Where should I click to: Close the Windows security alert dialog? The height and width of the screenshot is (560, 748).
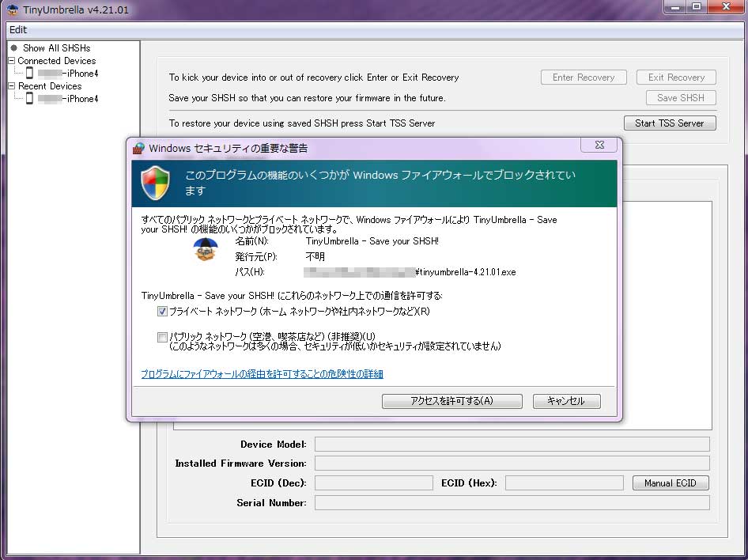click(599, 145)
